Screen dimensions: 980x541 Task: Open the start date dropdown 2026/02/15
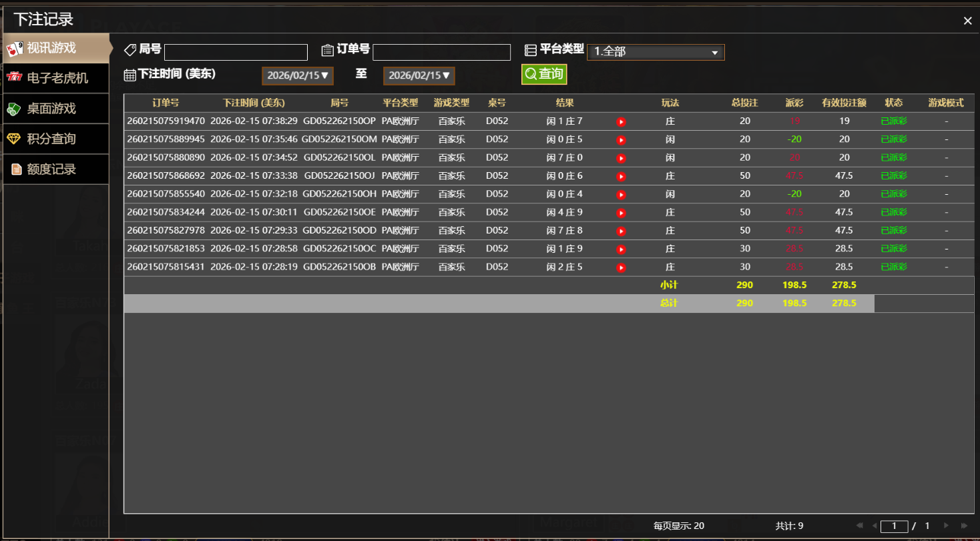(x=297, y=75)
